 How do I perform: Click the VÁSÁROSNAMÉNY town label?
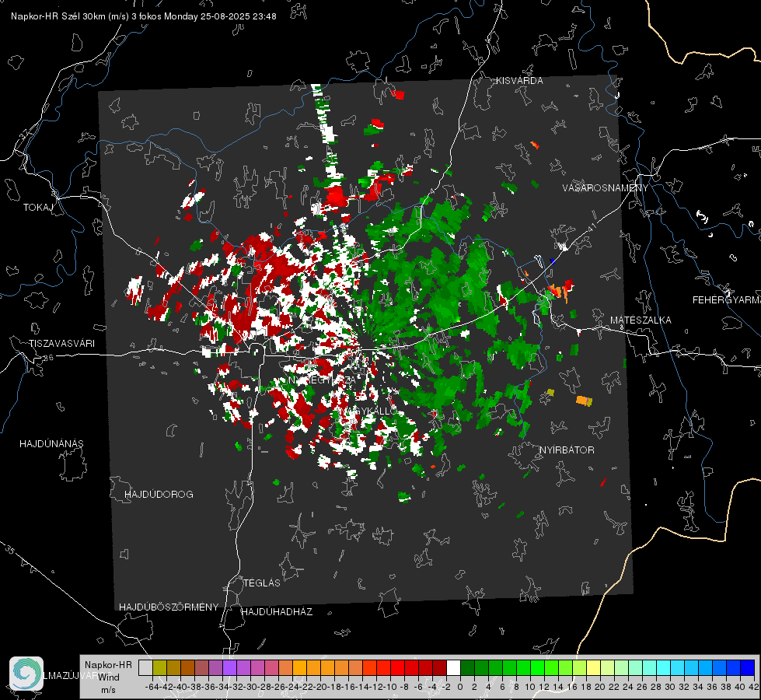[x=606, y=188]
